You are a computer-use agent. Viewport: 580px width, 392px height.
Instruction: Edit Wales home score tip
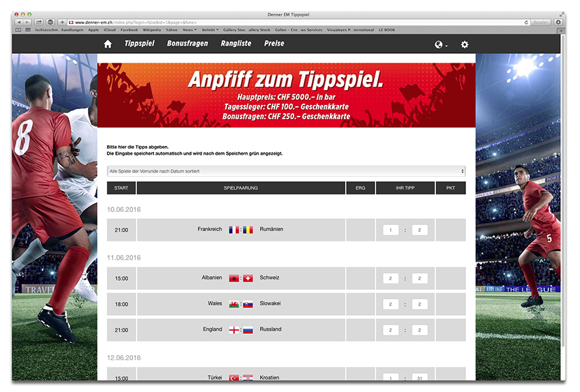390,304
